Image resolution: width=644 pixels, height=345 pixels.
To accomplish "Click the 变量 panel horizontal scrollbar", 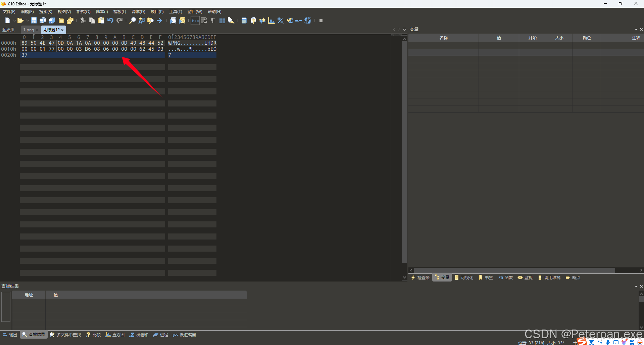I will tap(514, 270).
